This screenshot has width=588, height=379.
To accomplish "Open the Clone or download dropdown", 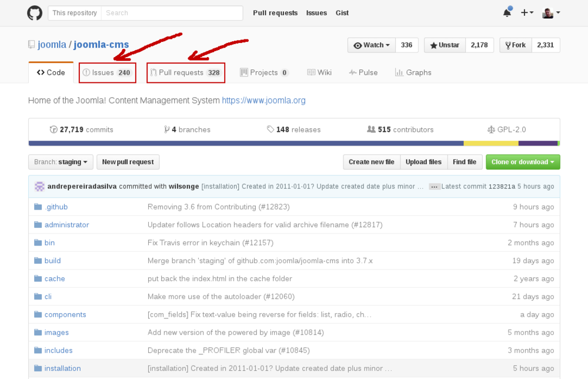I will (x=523, y=162).
